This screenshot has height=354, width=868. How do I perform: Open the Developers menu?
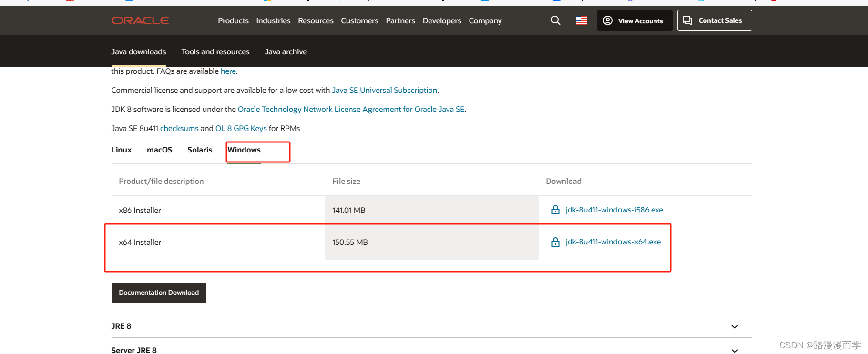pyautogui.click(x=442, y=20)
